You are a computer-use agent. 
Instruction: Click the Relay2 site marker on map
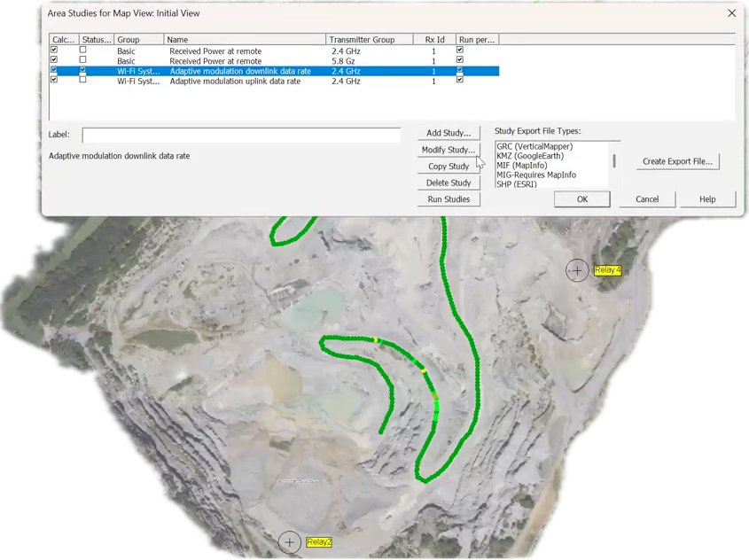[290, 542]
